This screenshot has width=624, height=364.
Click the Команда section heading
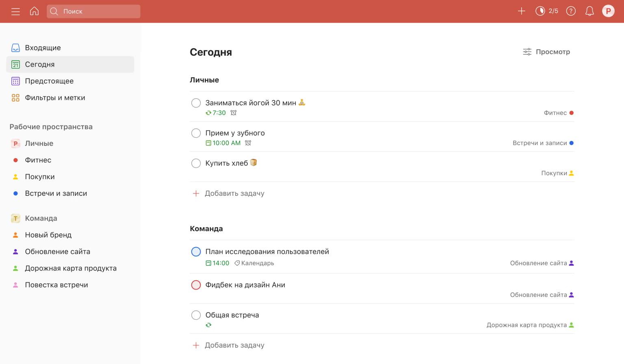[206, 229]
